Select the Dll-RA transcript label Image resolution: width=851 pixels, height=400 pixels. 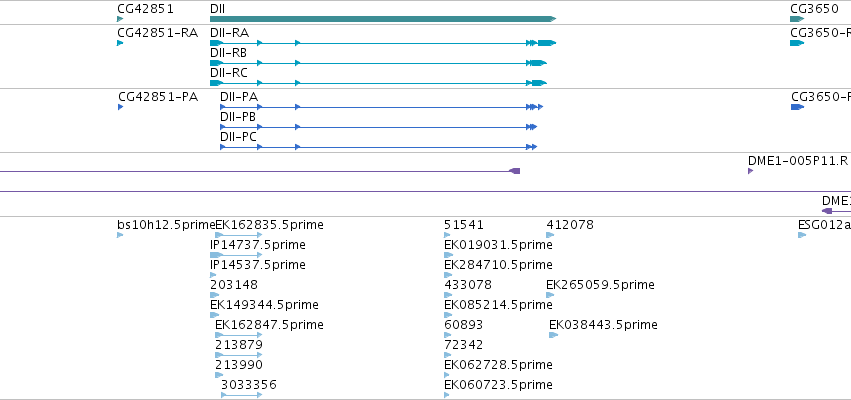(230, 33)
